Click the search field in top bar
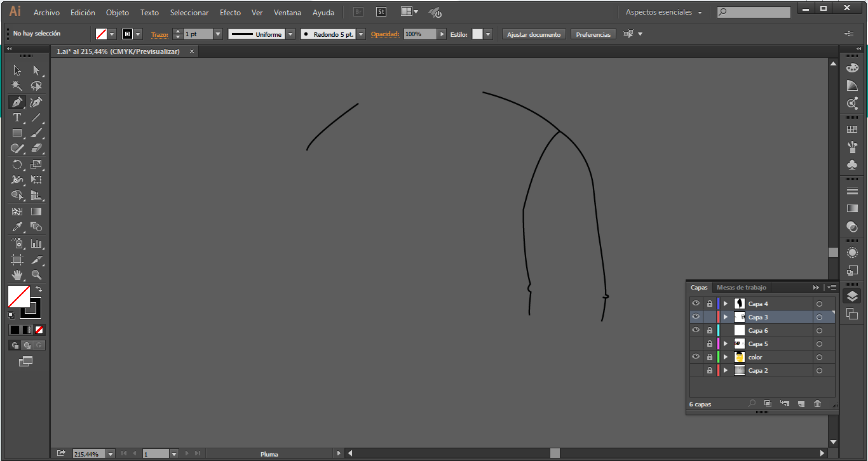This screenshot has height=461, width=868. [754, 12]
